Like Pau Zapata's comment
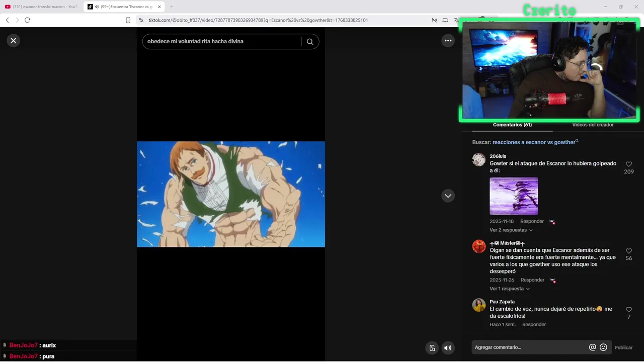This screenshot has width=644, height=362. (x=628, y=310)
